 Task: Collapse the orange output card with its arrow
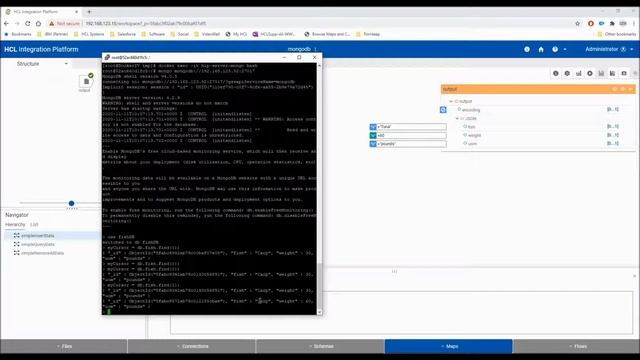point(631,89)
